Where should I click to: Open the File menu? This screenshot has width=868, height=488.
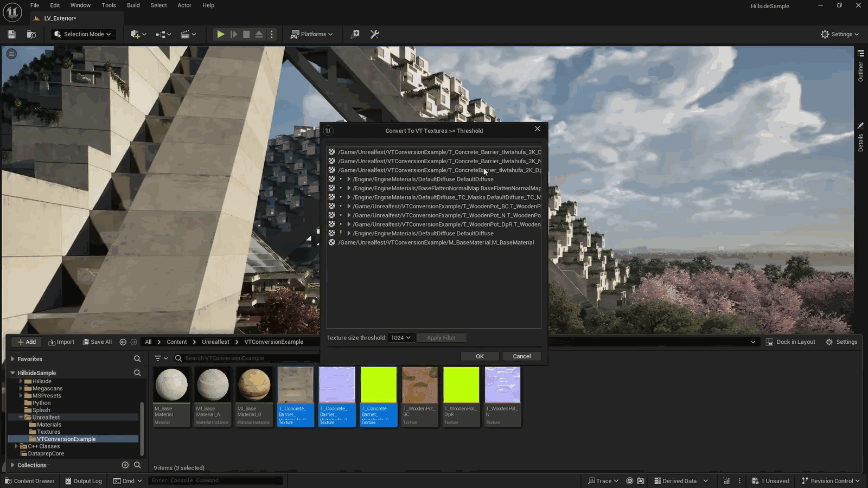pyautogui.click(x=35, y=5)
